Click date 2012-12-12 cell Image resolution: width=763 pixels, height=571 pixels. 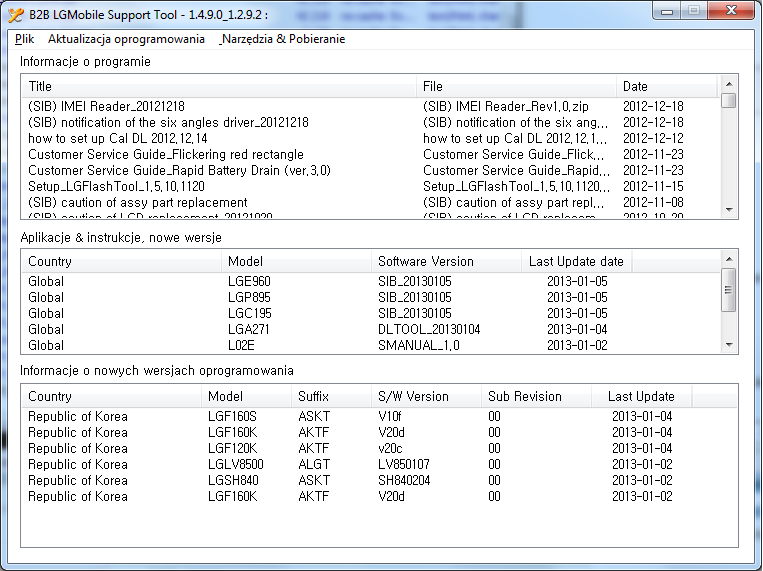point(653,138)
